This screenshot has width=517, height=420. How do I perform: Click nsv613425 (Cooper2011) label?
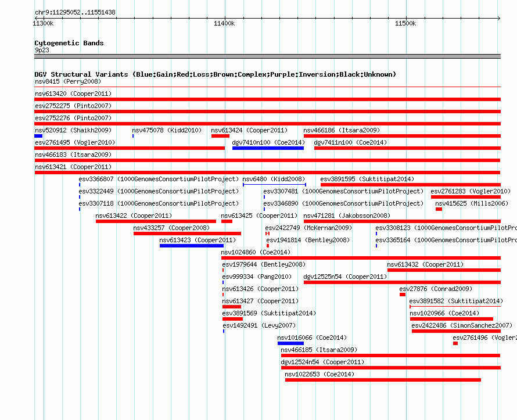259,216
